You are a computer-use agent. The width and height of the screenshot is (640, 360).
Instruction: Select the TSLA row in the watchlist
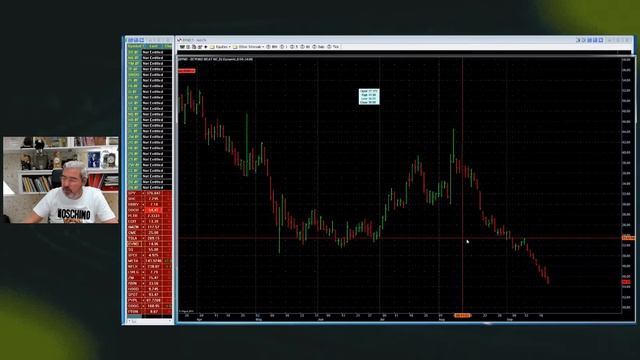pyautogui.click(x=149, y=238)
